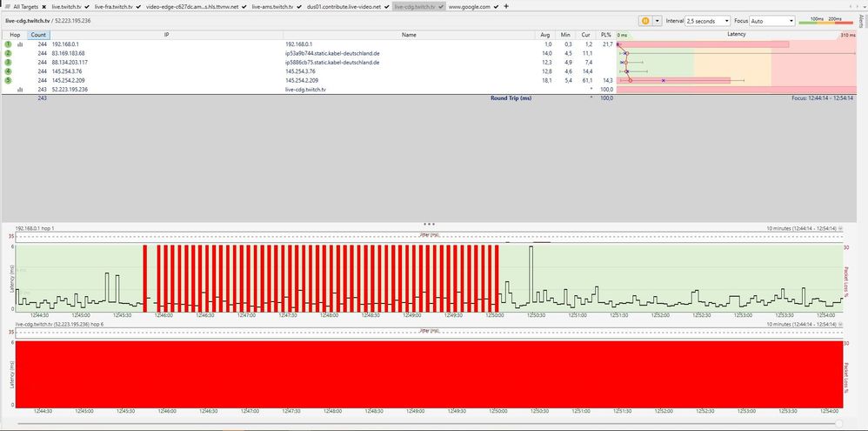Select the name ip53a9b744.static.kabel-deutschland.de
This screenshot has height=431, width=868.
tap(332, 53)
